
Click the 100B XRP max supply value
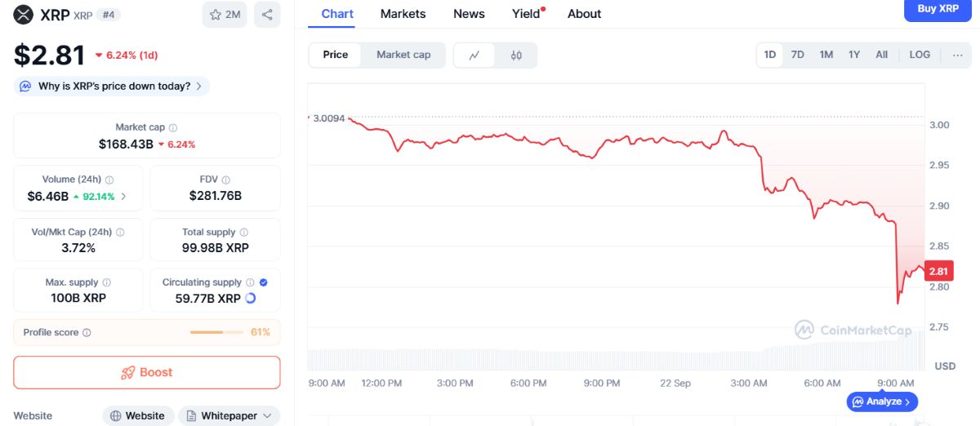pos(78,298)
